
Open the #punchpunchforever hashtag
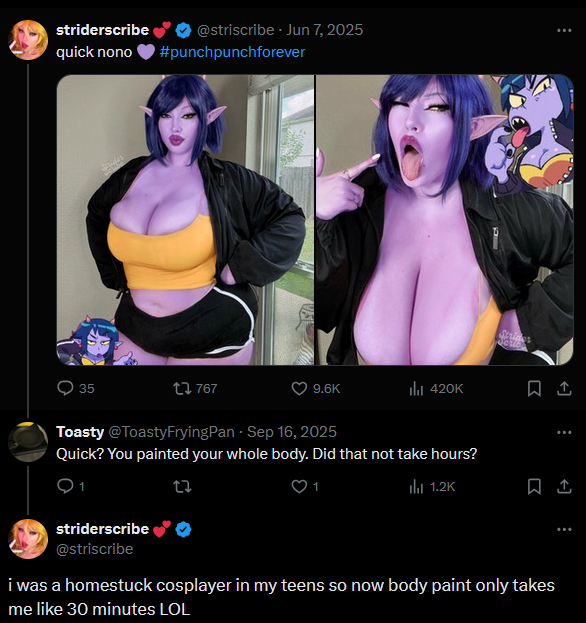point(232,52)
